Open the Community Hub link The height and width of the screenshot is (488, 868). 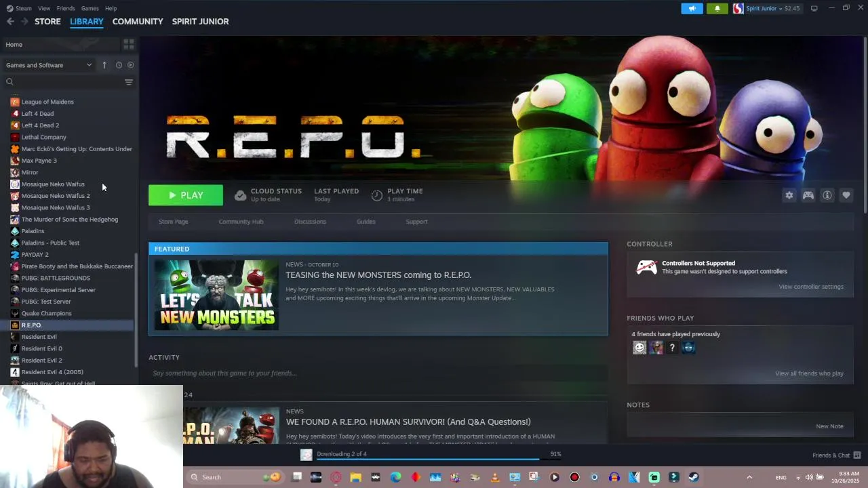[241, 222]
